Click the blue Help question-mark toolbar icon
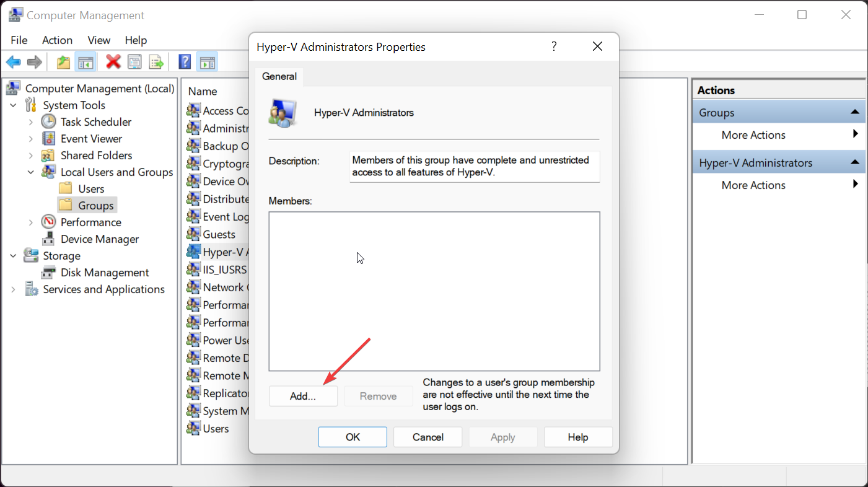 coord(185,62)
